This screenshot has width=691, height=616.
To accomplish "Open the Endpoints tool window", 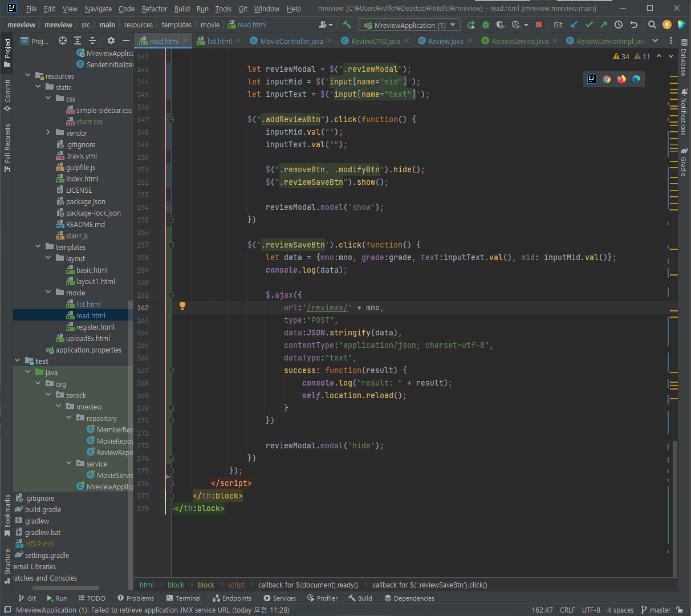I will [x=232, y=598].
